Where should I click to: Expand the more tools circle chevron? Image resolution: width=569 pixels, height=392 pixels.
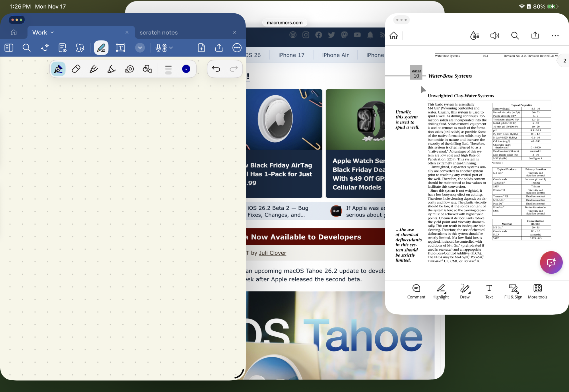click(x=140, y=48)
